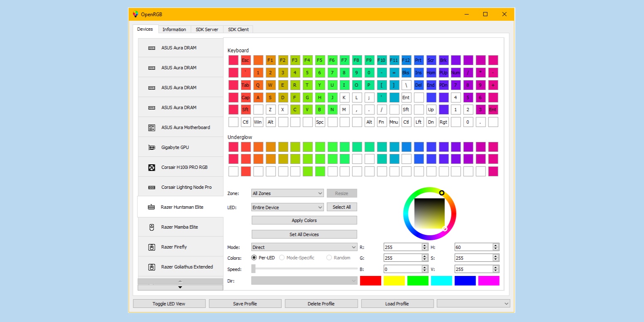
Task: Click the Cap caps lock key LED
Action: [246, 98]
